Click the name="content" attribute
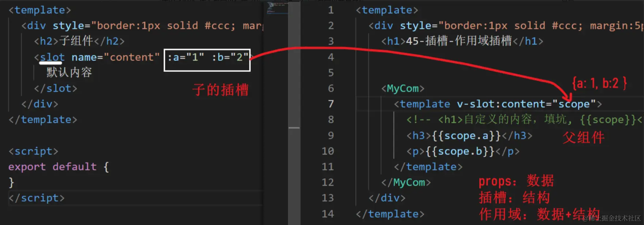This screenshot has height=225, width=644. [116, 57]
